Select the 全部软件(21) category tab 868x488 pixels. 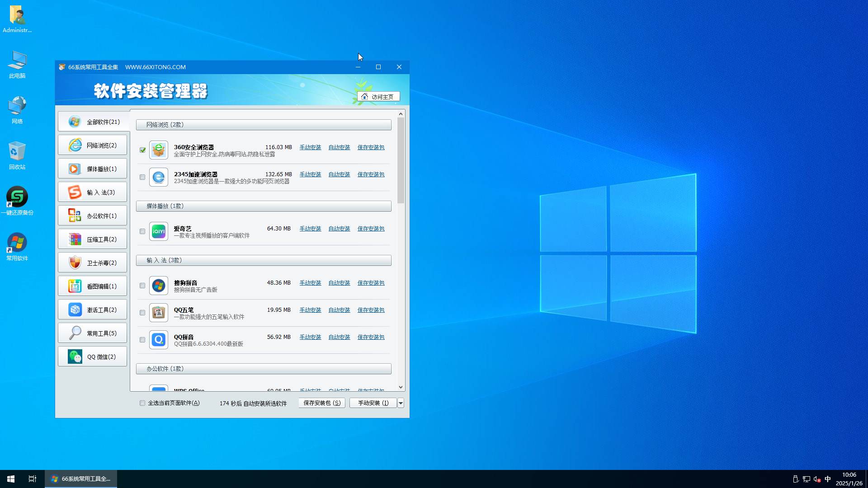coord(94,122)
